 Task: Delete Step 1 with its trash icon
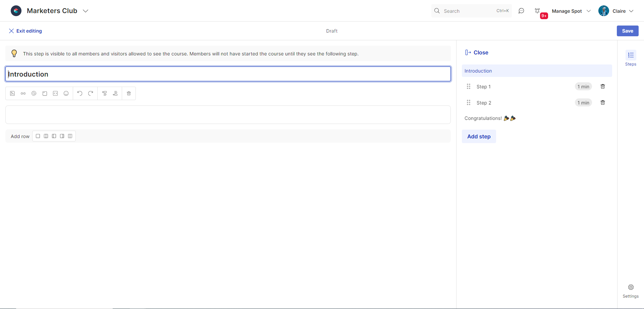coord(602,87)
